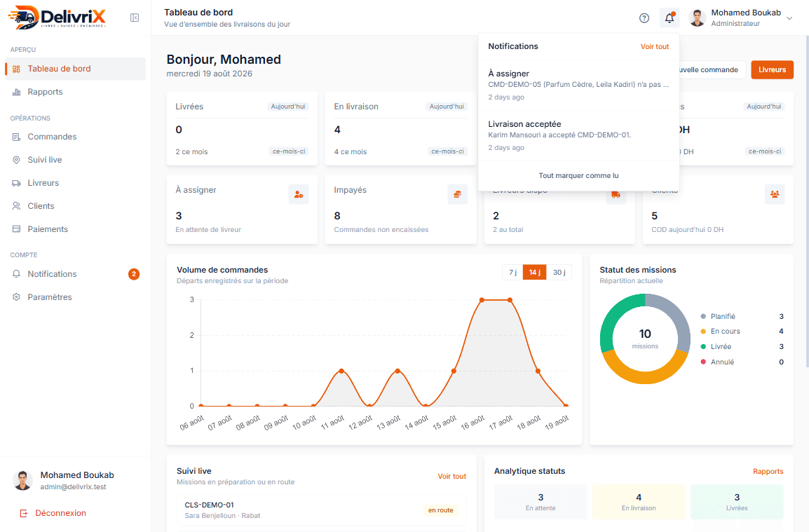Click the Paramètres gear icon
809x532 pixels.
click(x=17, y=297)
